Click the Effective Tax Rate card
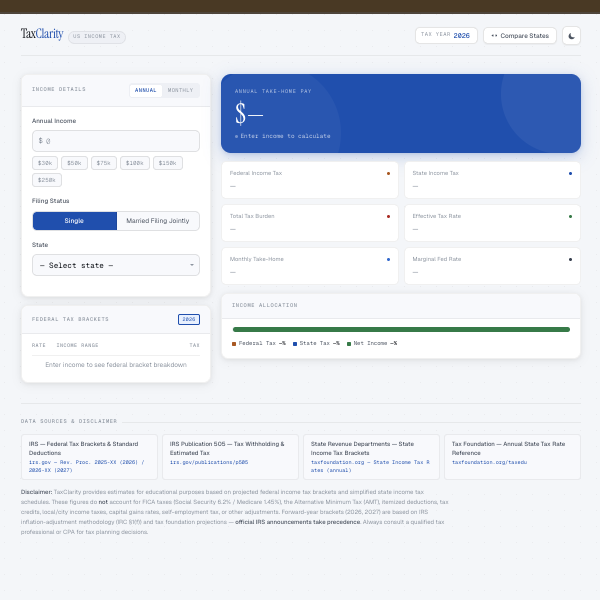The height and width of the screenshot is (600, 600). [492, 223]
